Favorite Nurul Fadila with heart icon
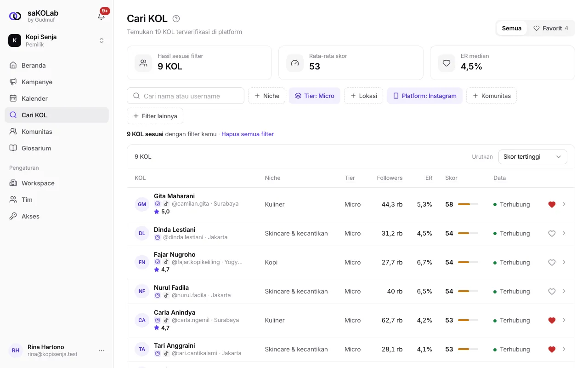Image resolution: width=588 pixels, height=368 pixels. point(552,291)
